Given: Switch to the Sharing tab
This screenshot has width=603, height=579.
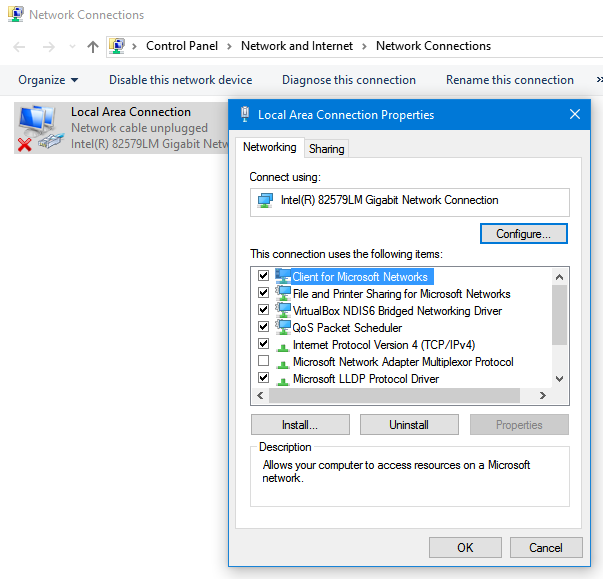Looking at the screenshot, I should pyautogui.click(x=326, y=149).
